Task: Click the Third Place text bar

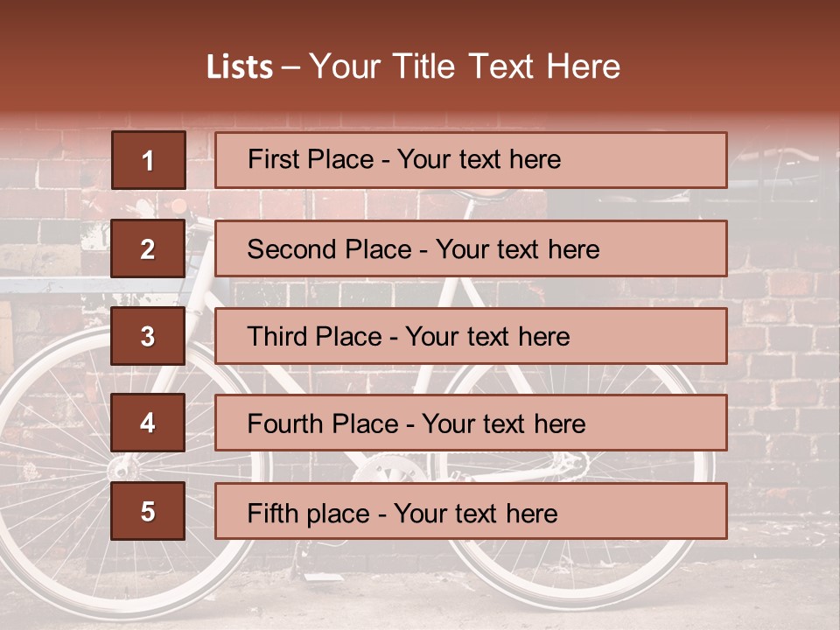Action: click(471, 336)
